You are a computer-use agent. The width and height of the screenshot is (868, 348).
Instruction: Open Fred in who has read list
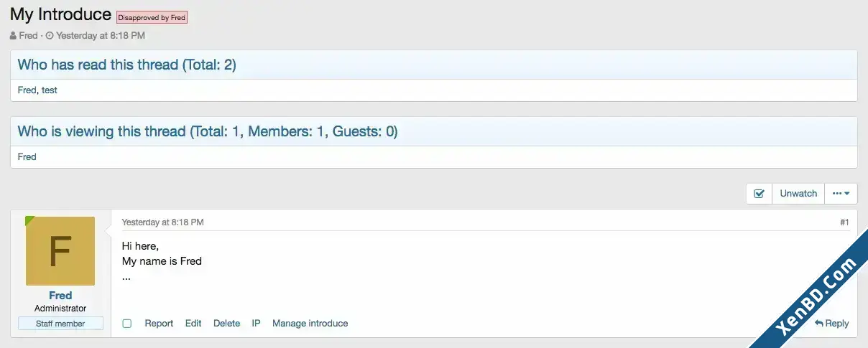27,90
